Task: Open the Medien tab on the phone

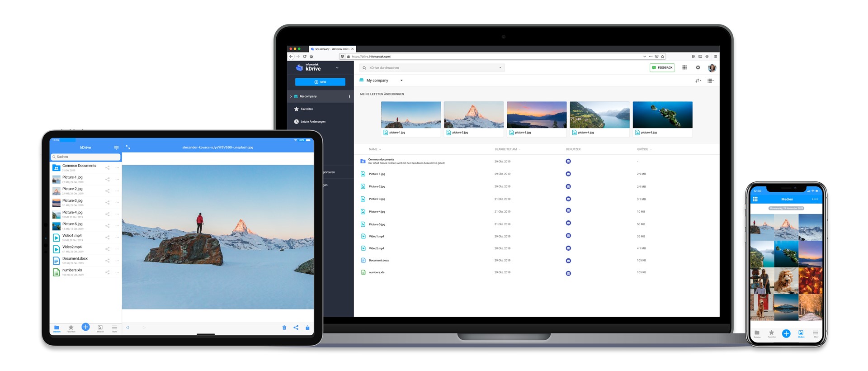Action: (x=801, y=334)
